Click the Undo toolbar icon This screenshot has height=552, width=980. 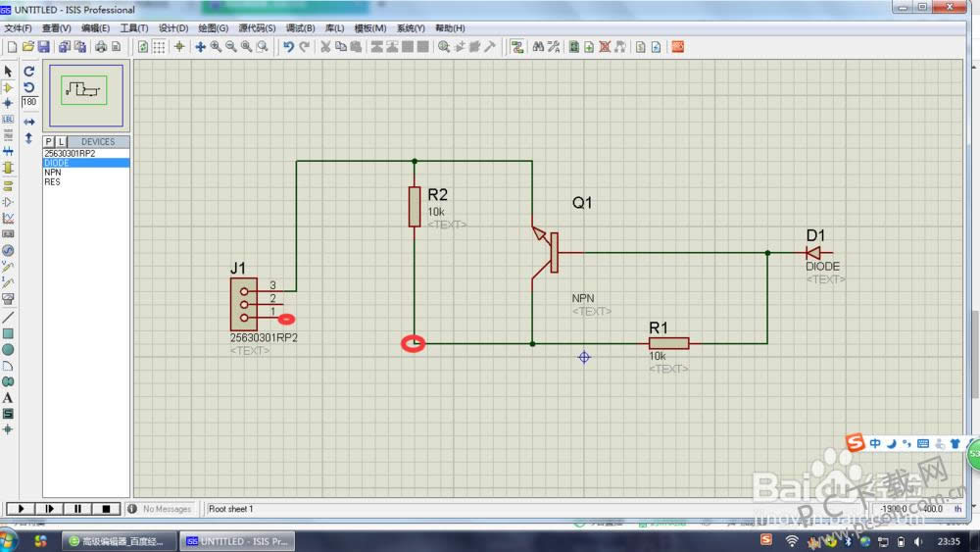click(288, 46)
